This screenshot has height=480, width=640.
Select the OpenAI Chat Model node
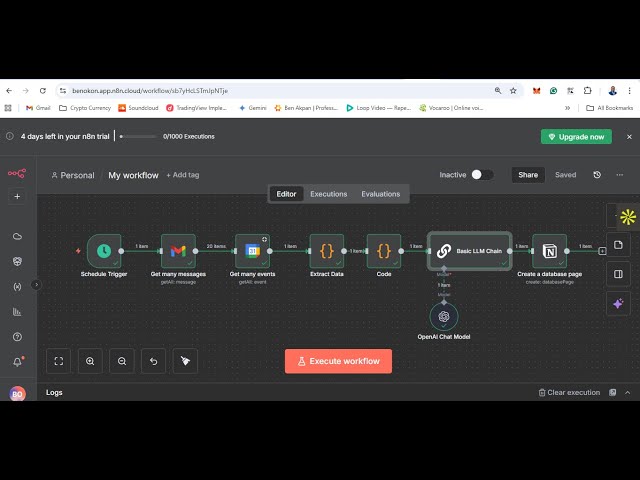(444, 316)
